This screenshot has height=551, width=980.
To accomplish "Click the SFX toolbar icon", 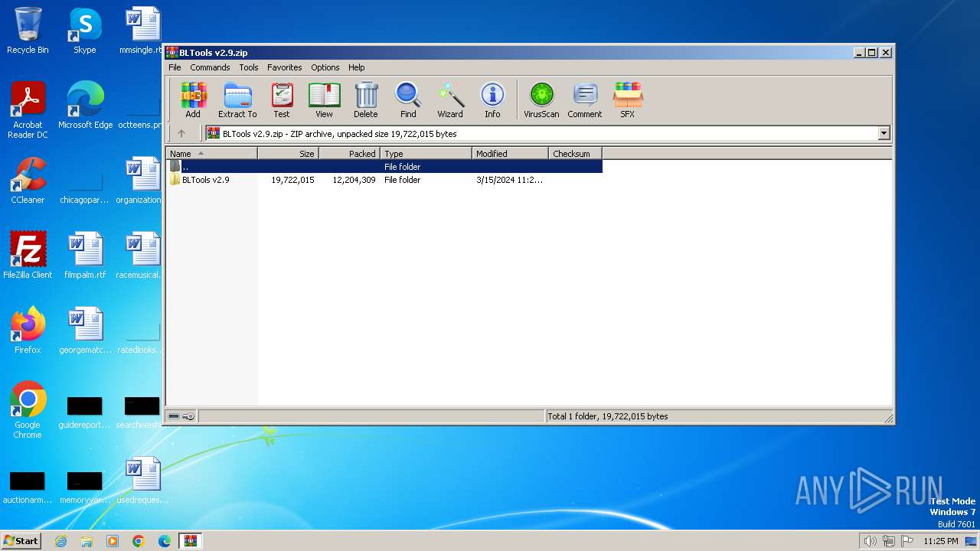I will tap(627, 100).
